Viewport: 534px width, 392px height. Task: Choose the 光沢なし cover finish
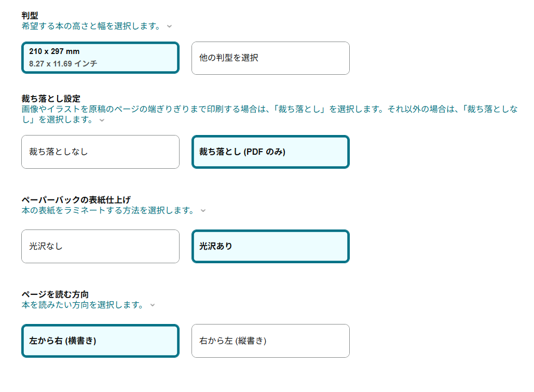(100, 247)
